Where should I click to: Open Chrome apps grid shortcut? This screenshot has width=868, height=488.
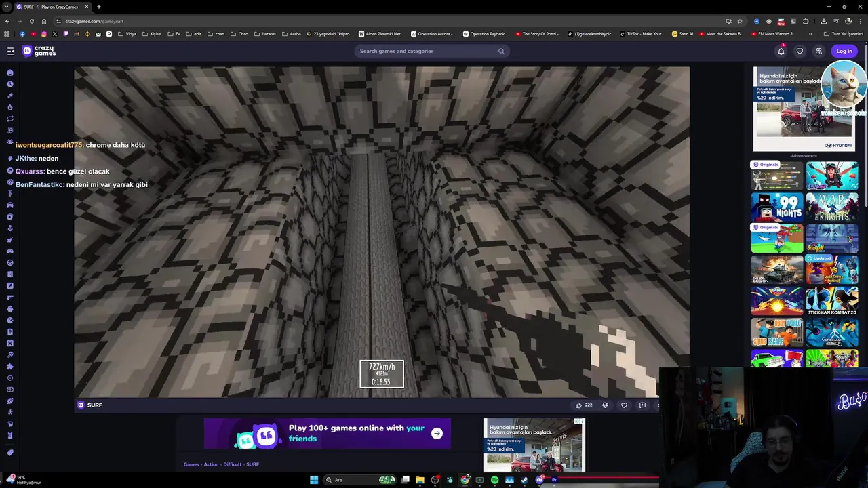7,34
